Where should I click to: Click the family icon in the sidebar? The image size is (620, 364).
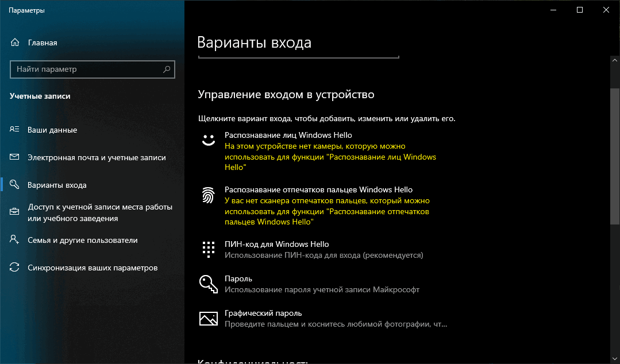click(x=15, y=241)
